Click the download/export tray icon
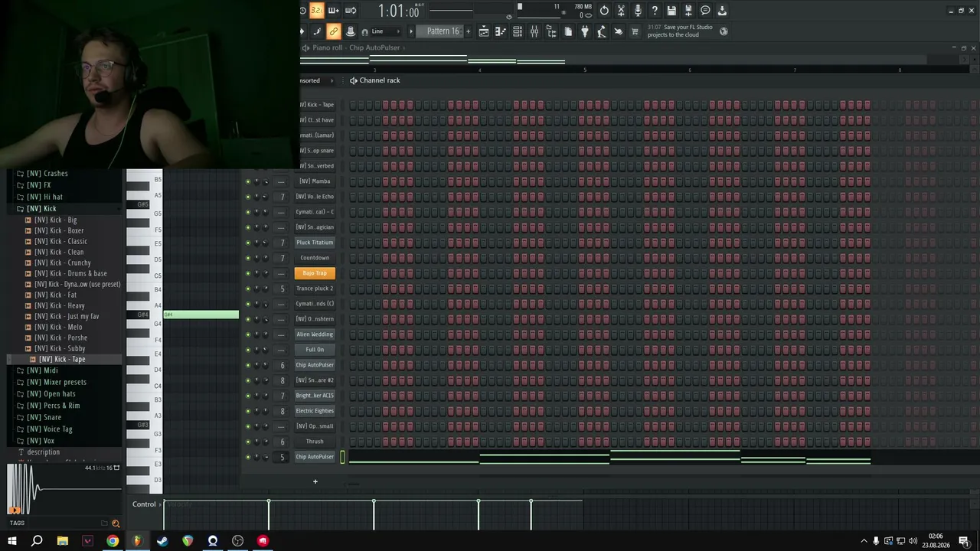Image resolution: width=980 pixels, height=551 pixels. (722, 11)
